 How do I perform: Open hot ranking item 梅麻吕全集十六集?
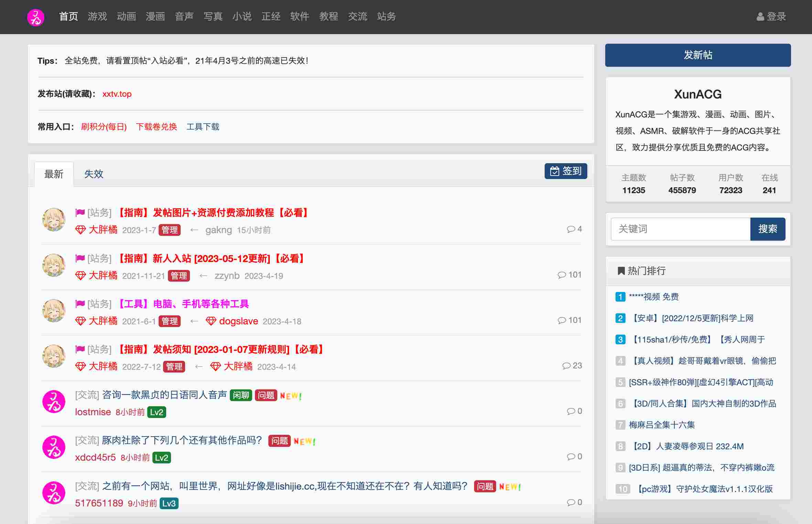pos(662,425)
